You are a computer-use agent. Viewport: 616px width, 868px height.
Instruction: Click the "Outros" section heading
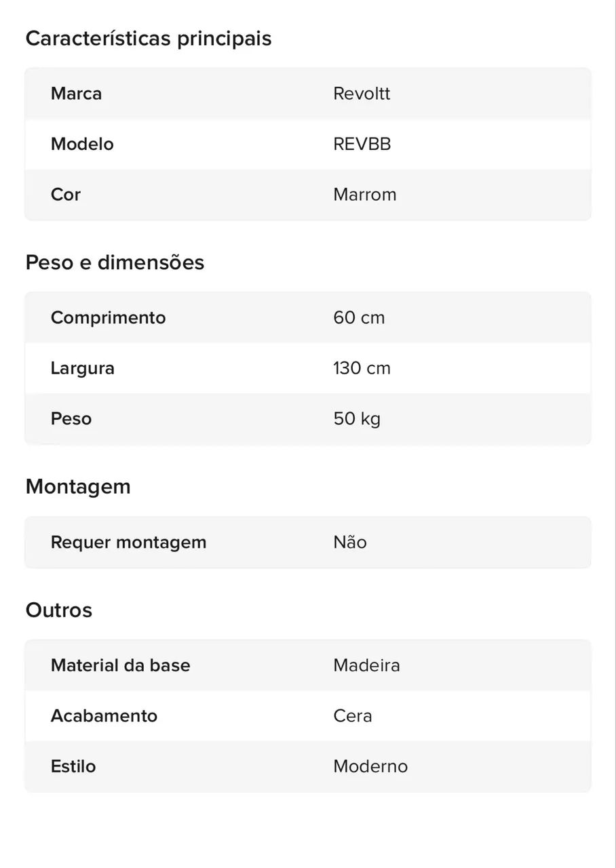(59, 610)
